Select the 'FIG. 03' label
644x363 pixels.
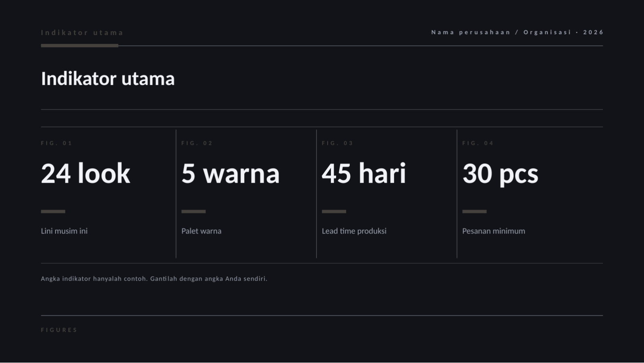click(x=337, y=143)
